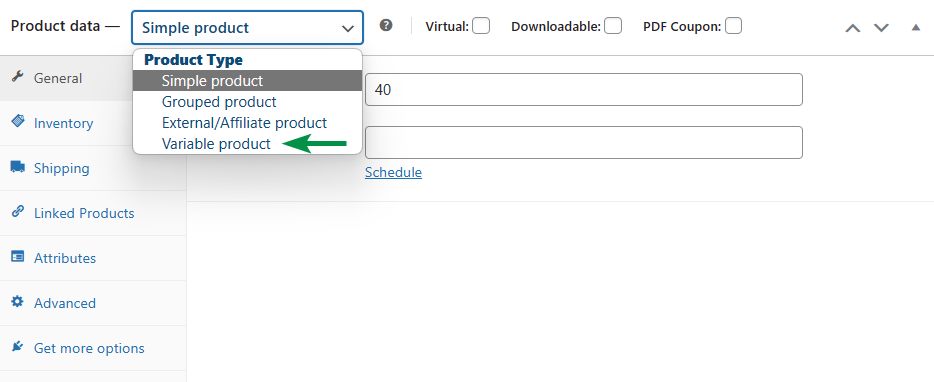Click the Attributes list icon
Screen dimensions: 934x382
coord(17,257)
